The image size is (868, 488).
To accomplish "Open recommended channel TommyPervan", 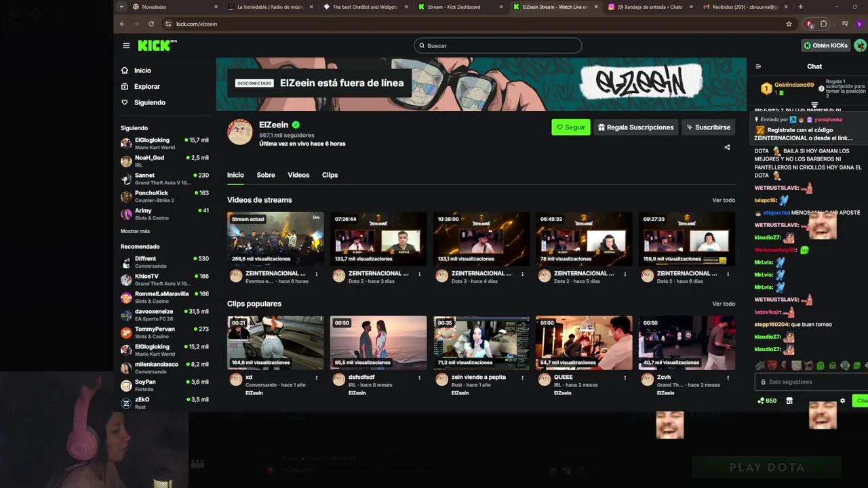I will coord(165,333).
